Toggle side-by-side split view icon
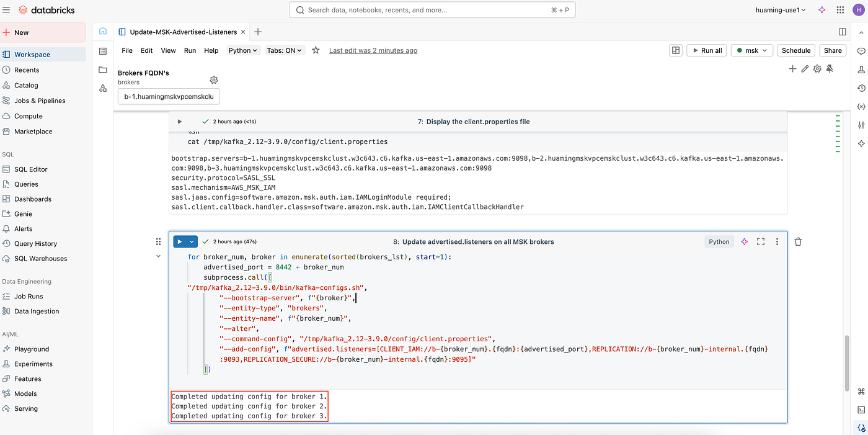The width and height of the screenshot is (868, 435). (843, 32)
